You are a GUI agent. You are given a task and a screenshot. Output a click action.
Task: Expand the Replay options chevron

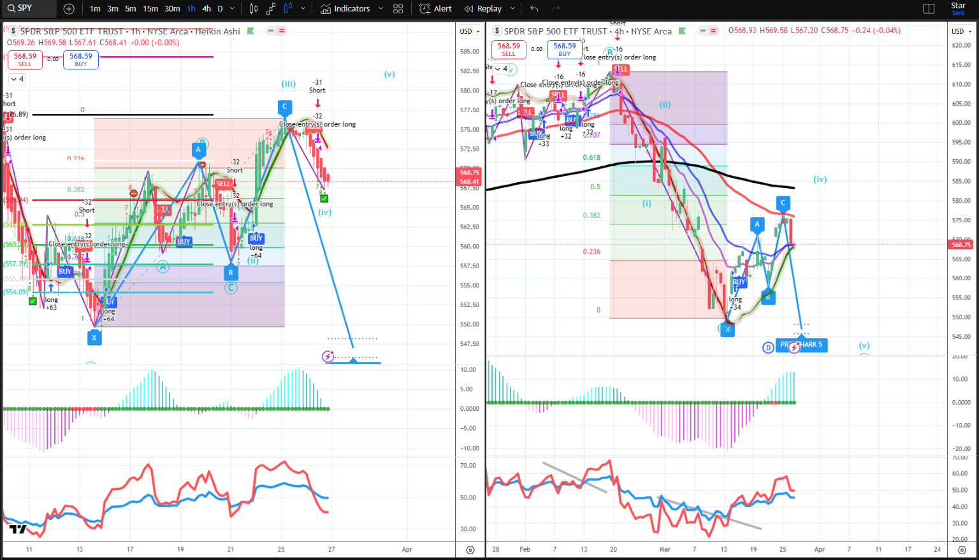[x=513, y=9]
